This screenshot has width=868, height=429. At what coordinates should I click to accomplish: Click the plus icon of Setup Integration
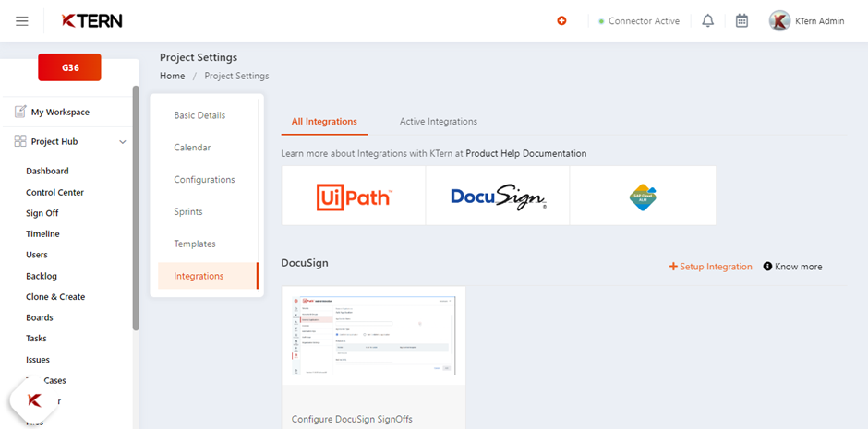tap(673, 267)
